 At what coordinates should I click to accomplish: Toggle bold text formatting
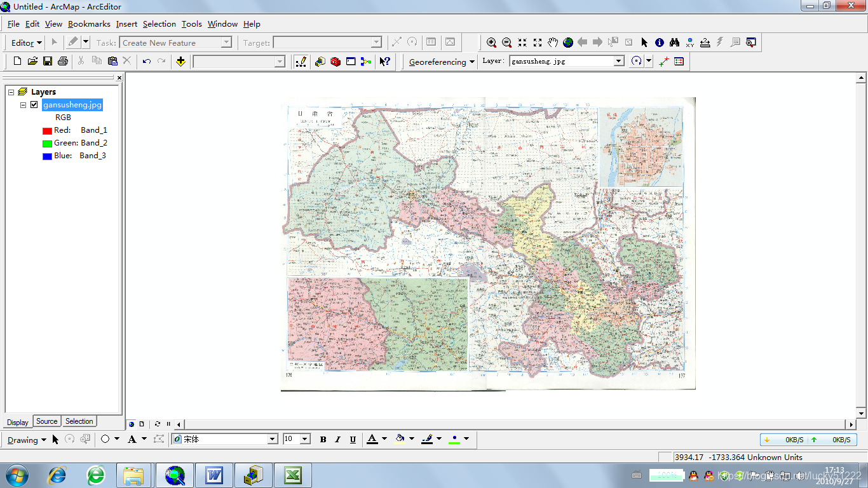[x=323, y=439]
